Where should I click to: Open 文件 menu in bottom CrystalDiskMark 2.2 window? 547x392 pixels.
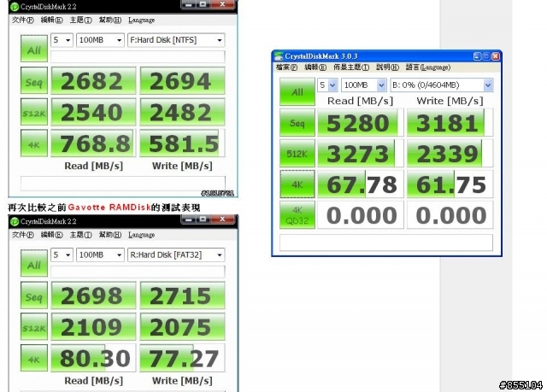tap(23, 235)
